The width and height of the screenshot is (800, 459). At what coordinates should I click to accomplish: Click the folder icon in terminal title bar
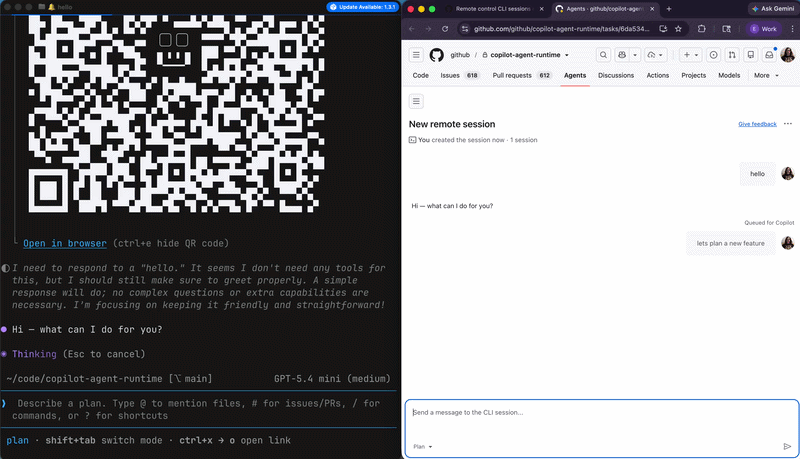click(42, 7)
